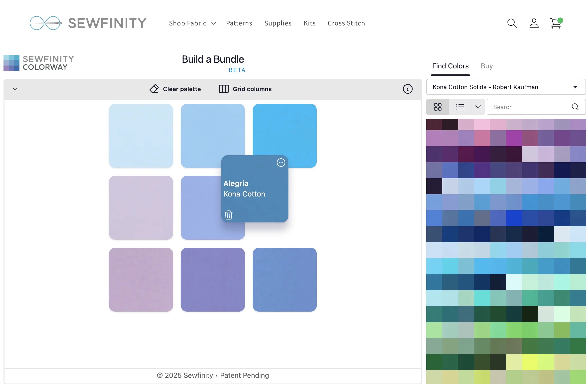Open the Cross Stitch menu item

tap(346, 23)
